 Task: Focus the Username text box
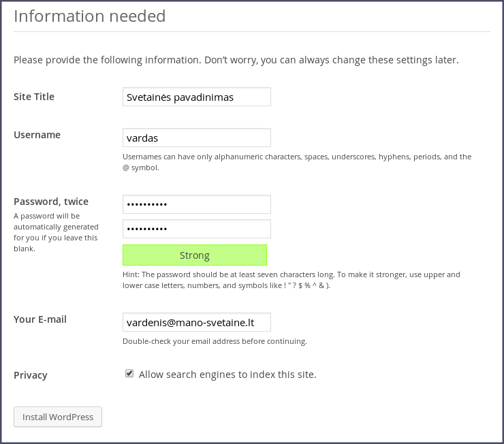tap(196, 138)
